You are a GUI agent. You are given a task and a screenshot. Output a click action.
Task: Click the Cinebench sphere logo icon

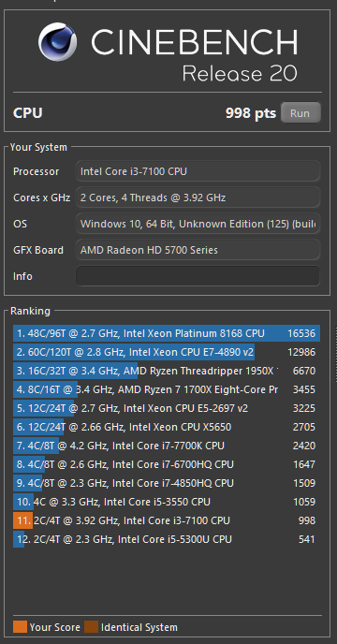[57, 41]
